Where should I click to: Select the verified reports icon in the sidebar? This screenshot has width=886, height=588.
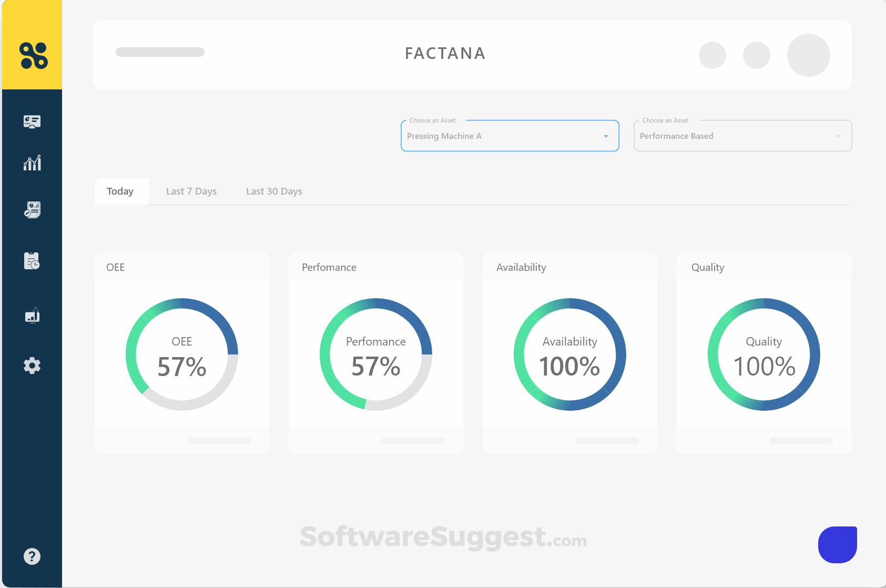(32, 209)
